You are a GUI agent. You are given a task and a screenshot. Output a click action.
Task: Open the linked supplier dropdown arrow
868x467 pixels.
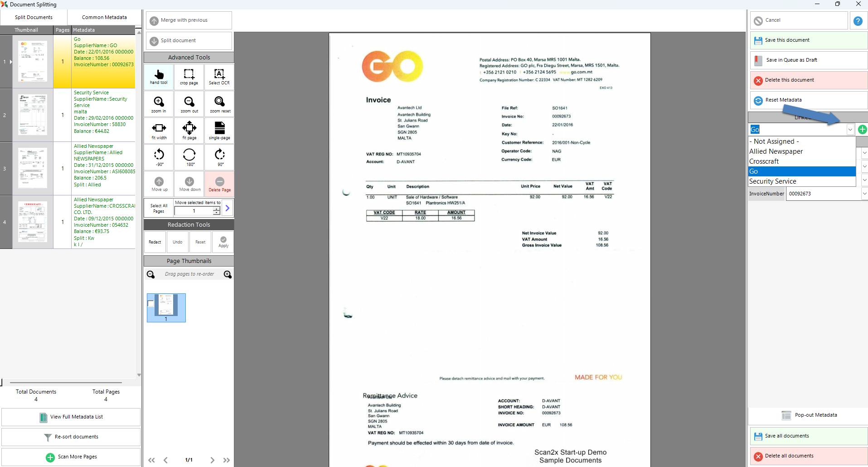tap(850, 130)
